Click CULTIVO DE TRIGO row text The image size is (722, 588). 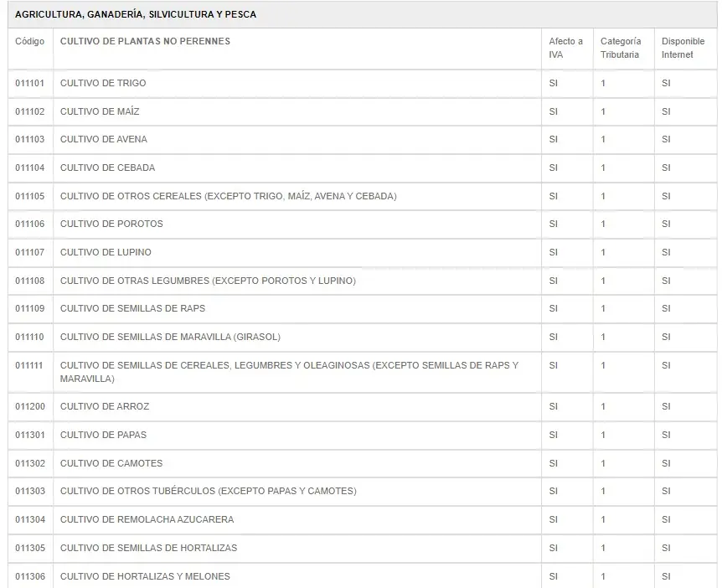pos(103,84)
